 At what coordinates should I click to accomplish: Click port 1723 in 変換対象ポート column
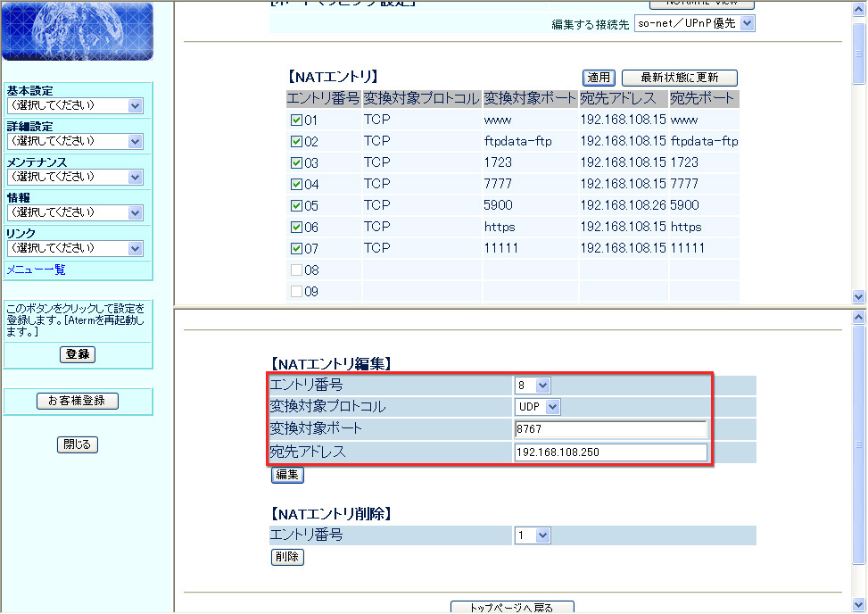498,162
